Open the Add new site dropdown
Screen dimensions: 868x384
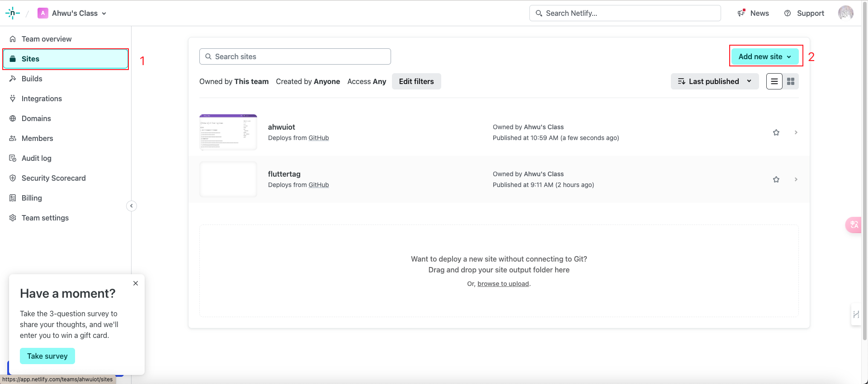[x=764, y=56]
